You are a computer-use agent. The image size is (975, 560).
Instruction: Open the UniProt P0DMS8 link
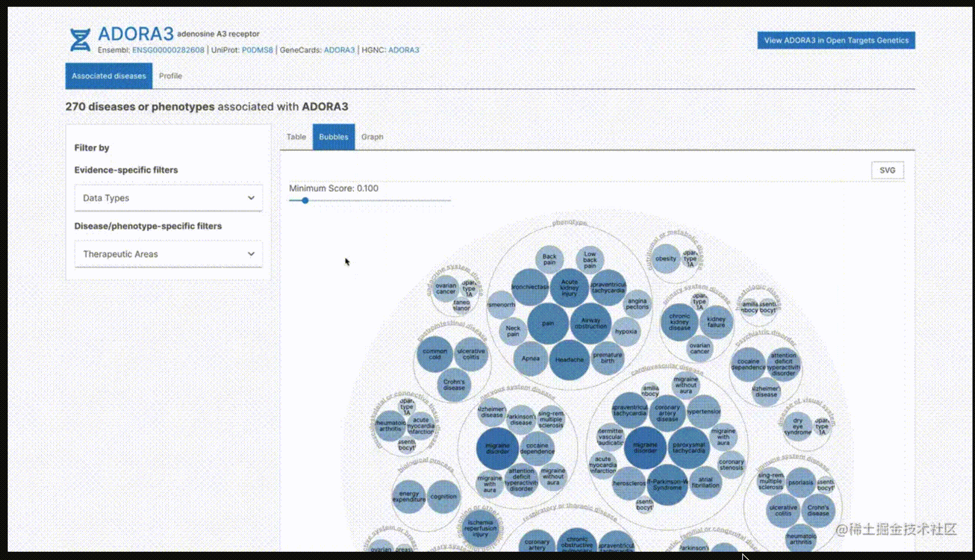pyautogui.click(x=257, y=50)
